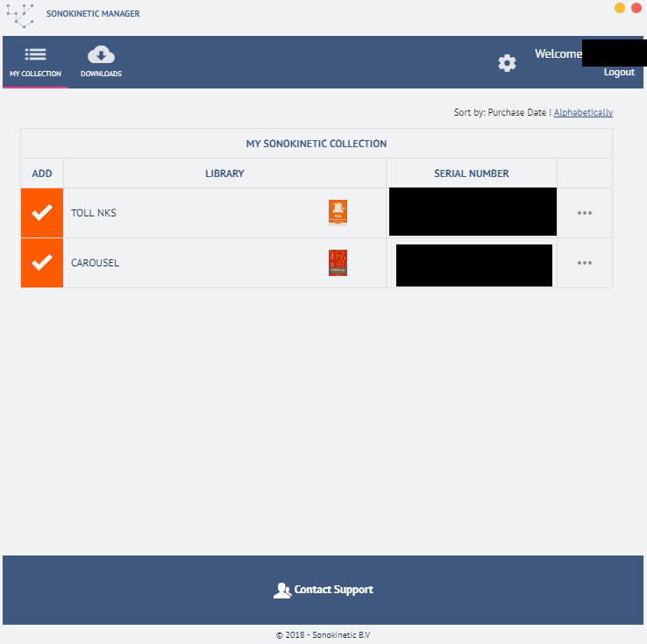Image resolution: width=647 pixels, height=644 pixels.
Task: Open the more options dots for TOLL NKS
Action: (x=584, y=213)
